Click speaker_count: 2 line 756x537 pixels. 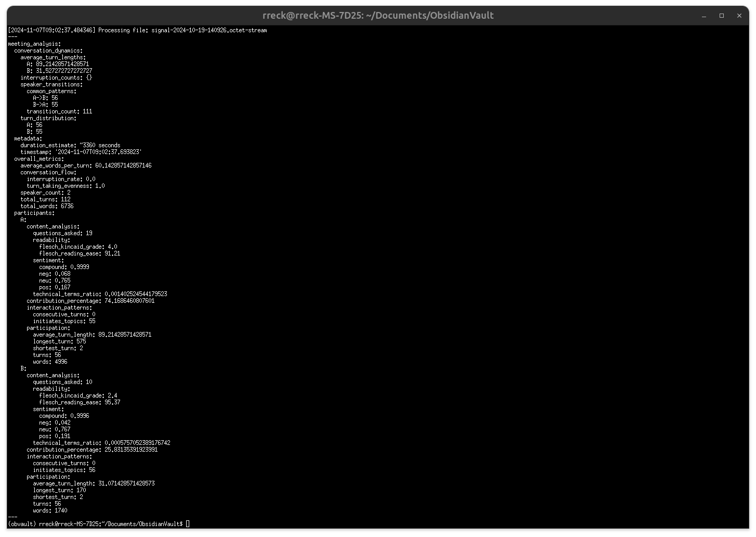point(45,193)
